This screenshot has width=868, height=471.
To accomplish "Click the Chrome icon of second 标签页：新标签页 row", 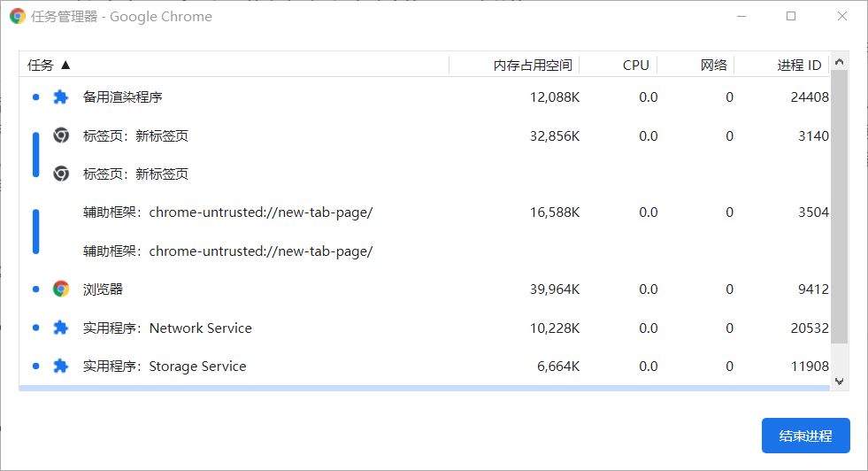I will pos(60,174).
